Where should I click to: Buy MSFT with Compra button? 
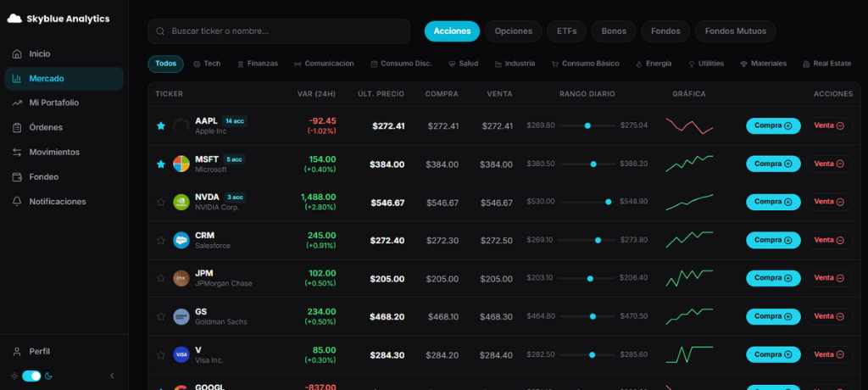point(773,164)
